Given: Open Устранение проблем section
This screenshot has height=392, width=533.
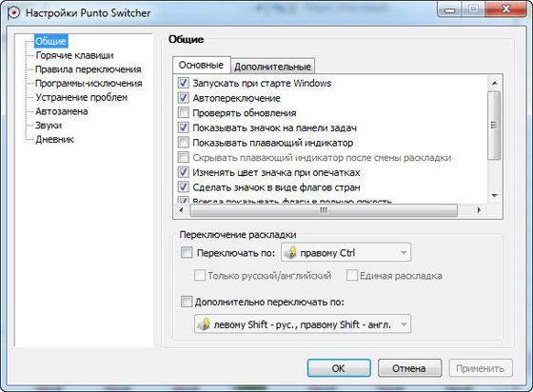Looking at the screenshot, I should point(82,97).
